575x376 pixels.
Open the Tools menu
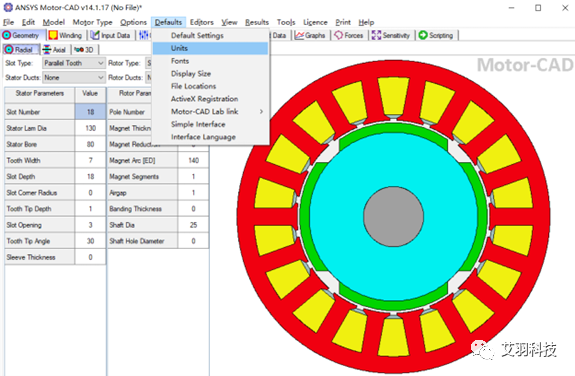pyautogui.click(x=286, y=22)
